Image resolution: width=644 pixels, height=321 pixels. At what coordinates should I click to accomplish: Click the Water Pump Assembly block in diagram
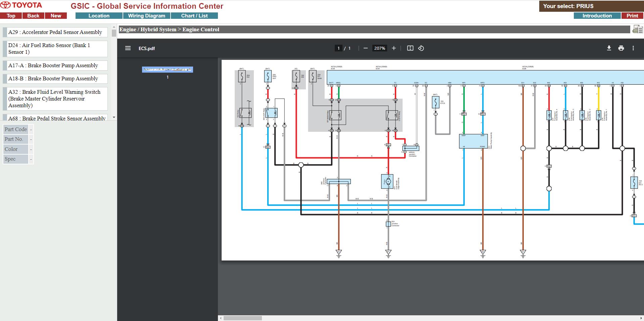473,141
